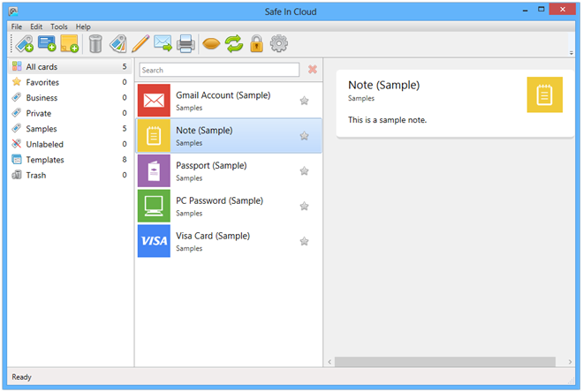This screenshot has width=583, height=392.
Task: Select the Private label
Action: 70,113
